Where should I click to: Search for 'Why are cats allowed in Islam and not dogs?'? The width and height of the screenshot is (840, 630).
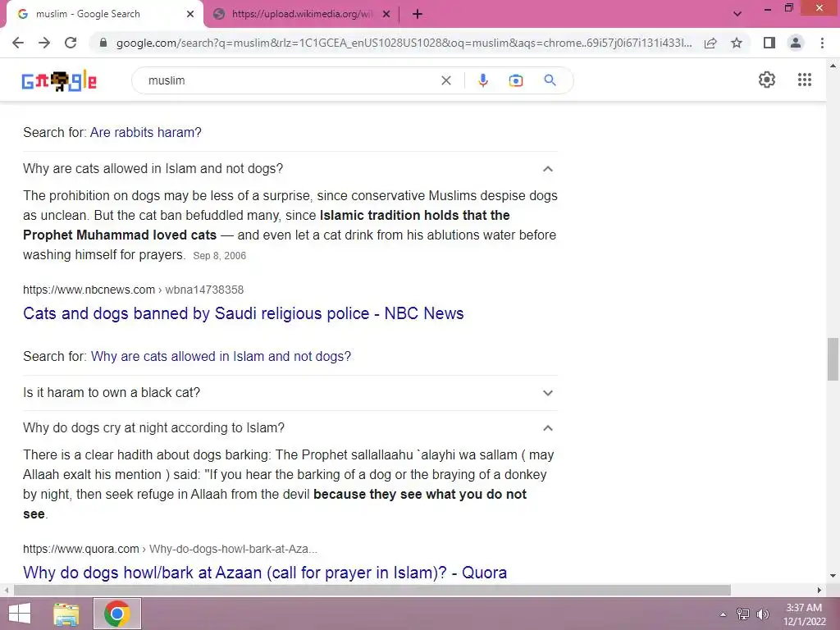(x=221, y=356)
